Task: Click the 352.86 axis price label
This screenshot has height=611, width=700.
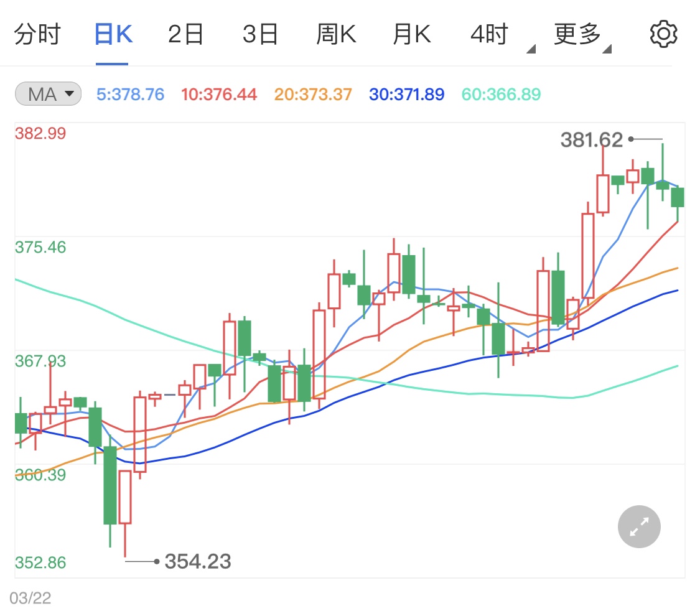Action: 40,562
